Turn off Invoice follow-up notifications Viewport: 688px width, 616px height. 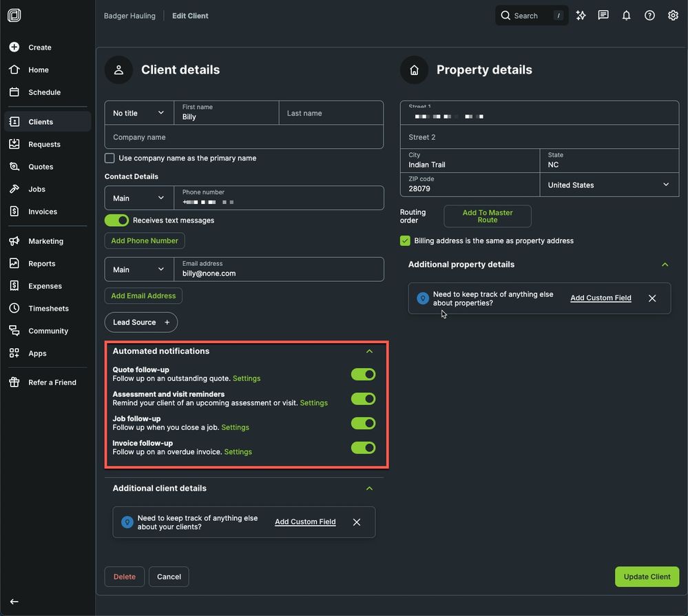coord(363,448)
